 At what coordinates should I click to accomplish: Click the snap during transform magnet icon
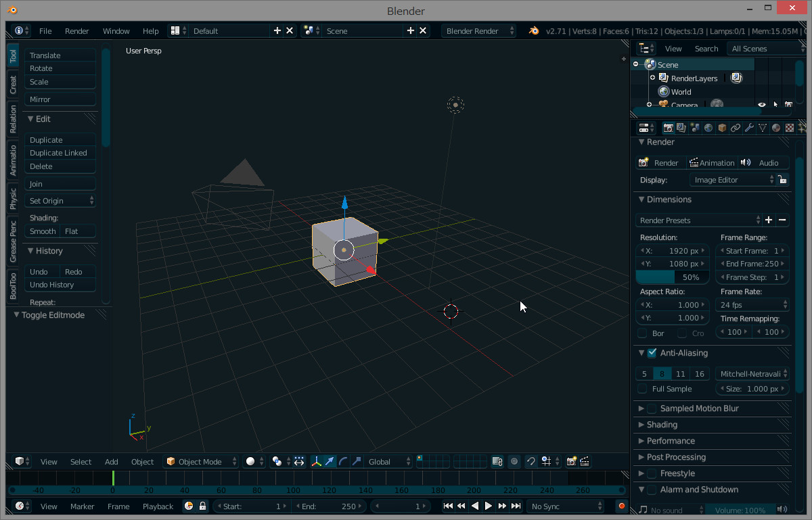[531, 461]
